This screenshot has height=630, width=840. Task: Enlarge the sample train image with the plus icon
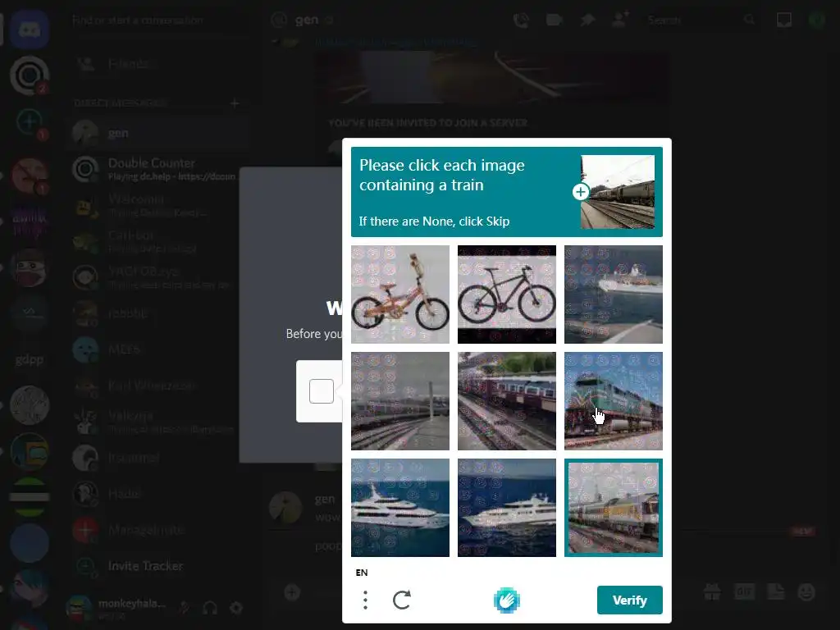[x=581, y=192]
